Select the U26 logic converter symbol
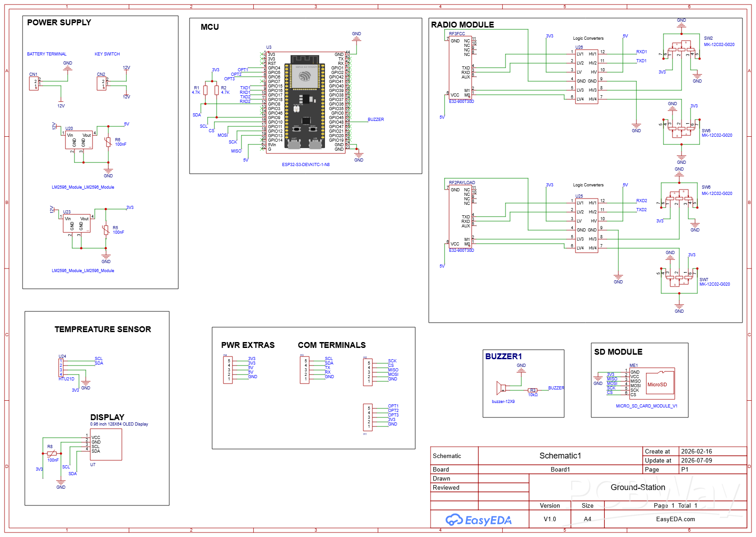 pos(587,77)
